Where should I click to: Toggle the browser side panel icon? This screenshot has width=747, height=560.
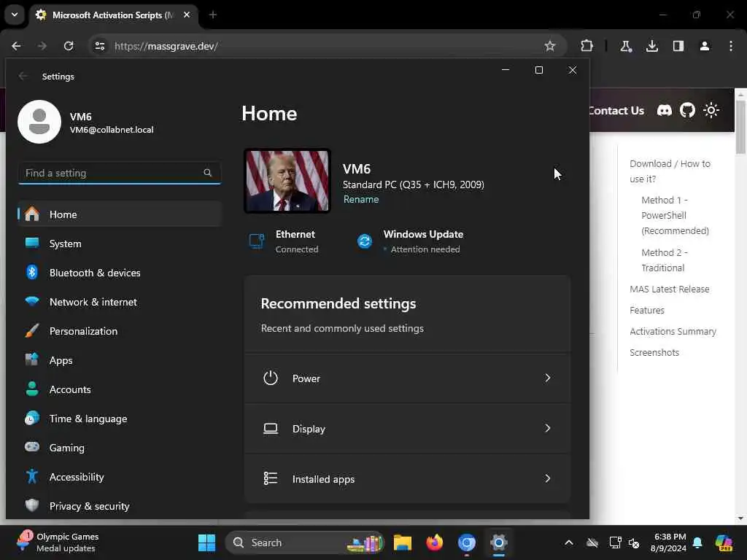(678, 46)
